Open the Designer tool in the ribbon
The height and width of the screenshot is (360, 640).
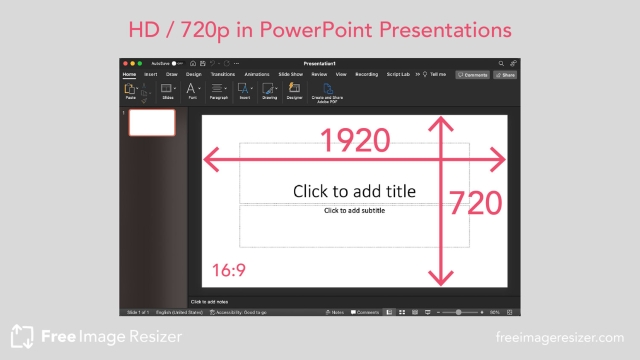[294, 91]
